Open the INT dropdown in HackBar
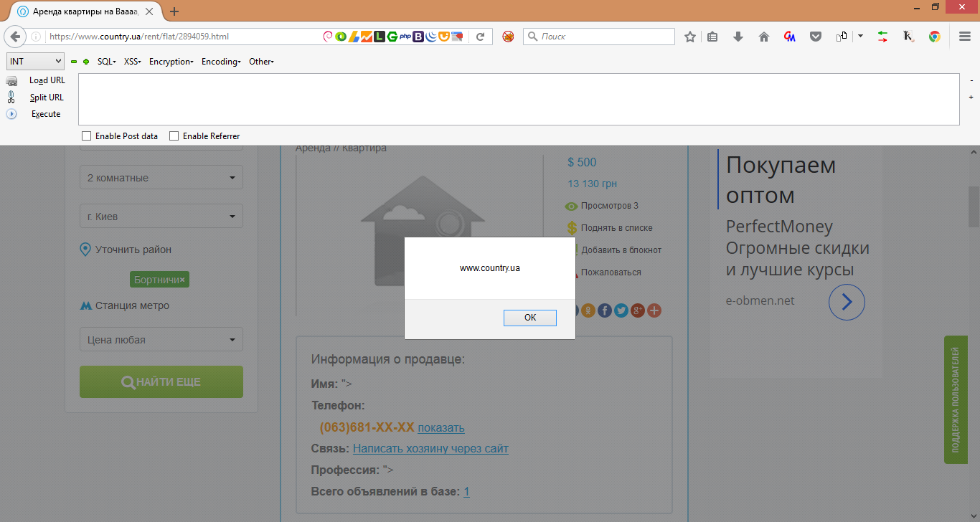 pyautogui.click(x=35, y=61)
